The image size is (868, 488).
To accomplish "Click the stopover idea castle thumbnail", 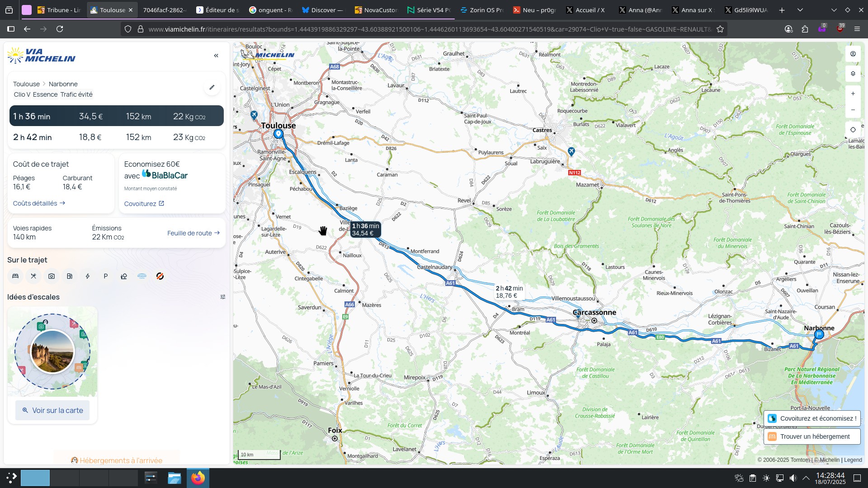I will point(52,352).
